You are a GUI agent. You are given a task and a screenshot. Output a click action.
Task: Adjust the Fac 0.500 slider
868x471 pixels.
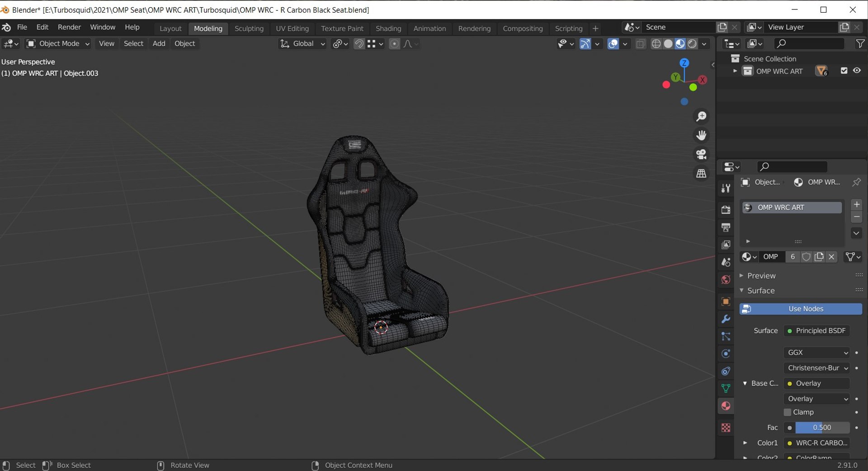coord(822,428)
